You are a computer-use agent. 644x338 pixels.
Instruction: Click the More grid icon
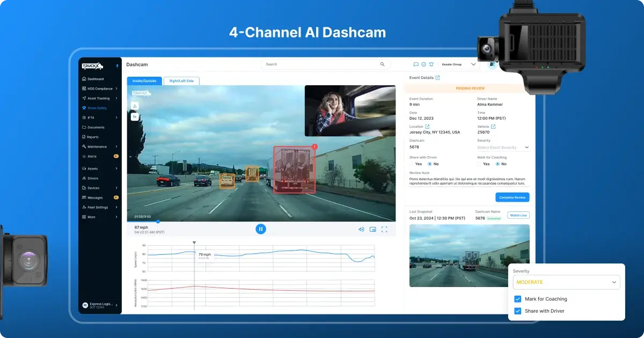pos(84,217)
